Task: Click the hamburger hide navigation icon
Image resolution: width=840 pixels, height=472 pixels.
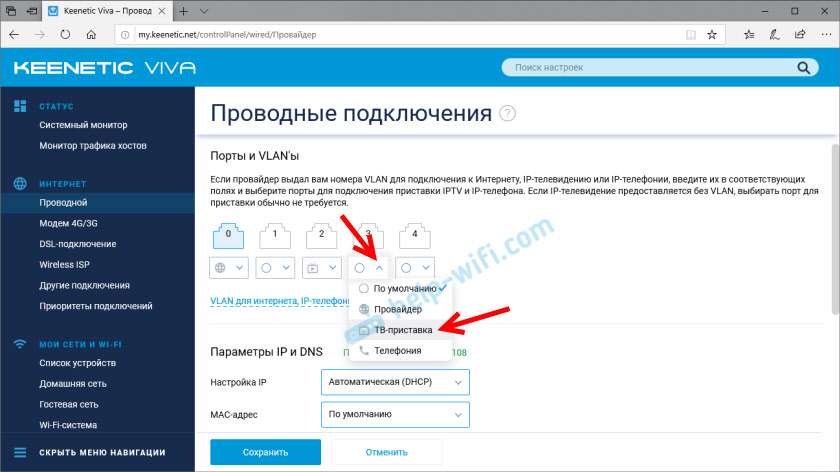Action: [20, 453]
